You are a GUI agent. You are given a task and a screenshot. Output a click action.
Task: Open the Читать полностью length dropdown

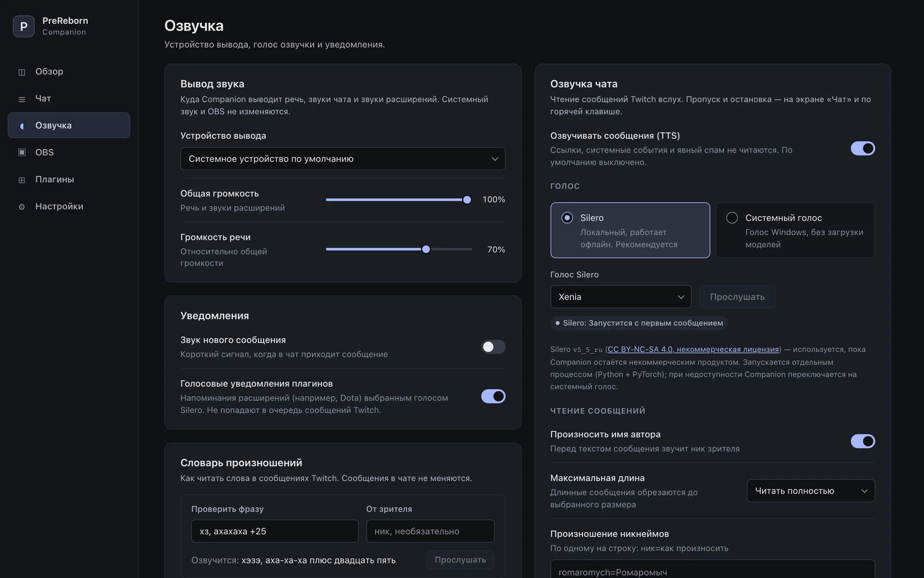810,490
